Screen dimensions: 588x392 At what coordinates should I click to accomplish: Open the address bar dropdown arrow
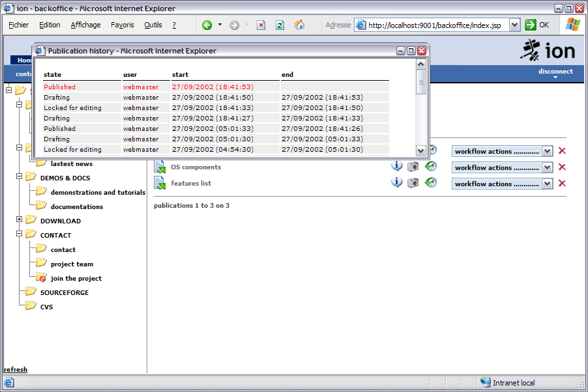(x=514, y=25)
